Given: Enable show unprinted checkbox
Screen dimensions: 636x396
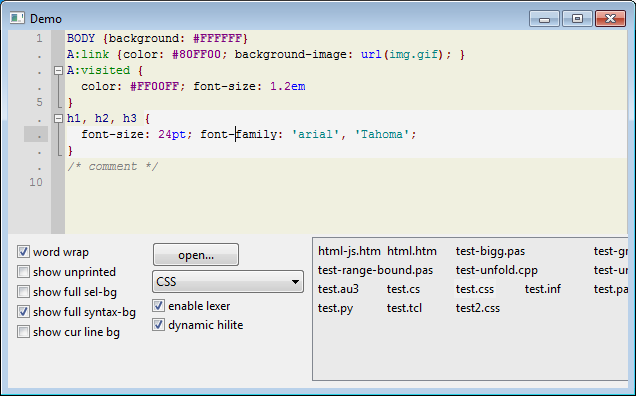Looking at the screenshot, I should tap(23, 271).
